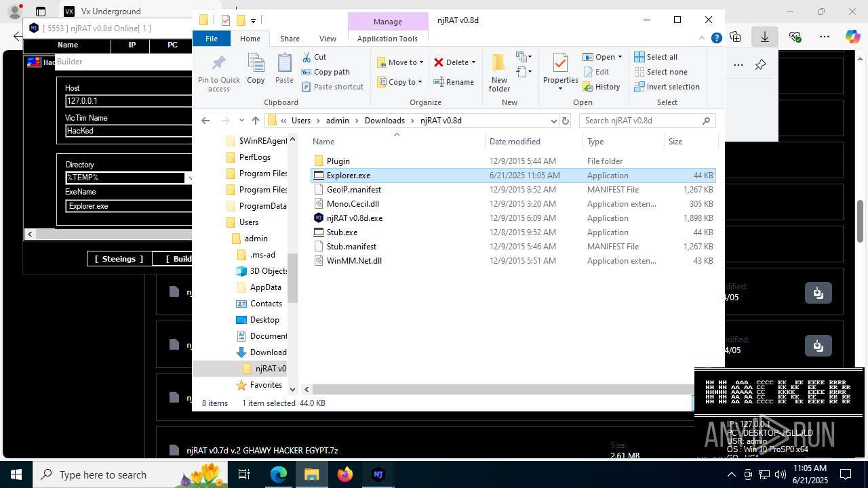Click VicTim Name field in Builder
This screenshot has height=488, width=868.
pyautogui.click(x=129, y=131)
